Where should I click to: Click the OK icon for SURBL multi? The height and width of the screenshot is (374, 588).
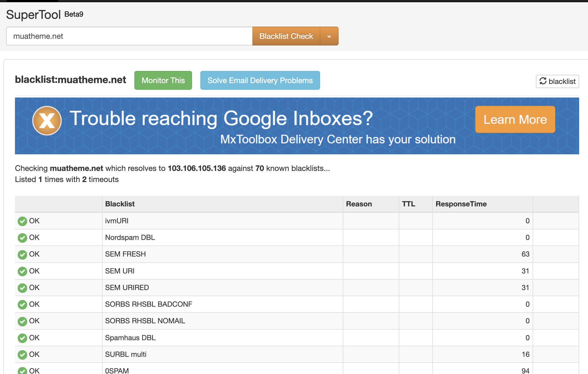pos(22,355)
